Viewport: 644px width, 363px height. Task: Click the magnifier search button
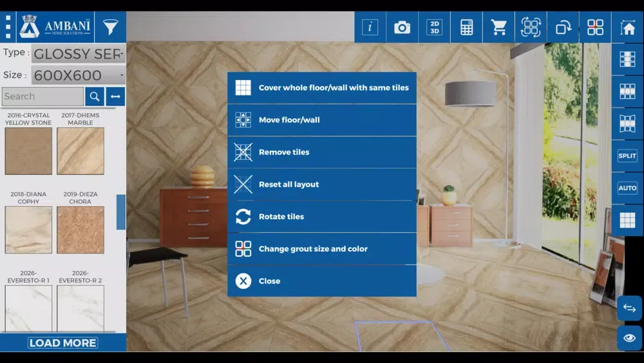coord(95,97)
